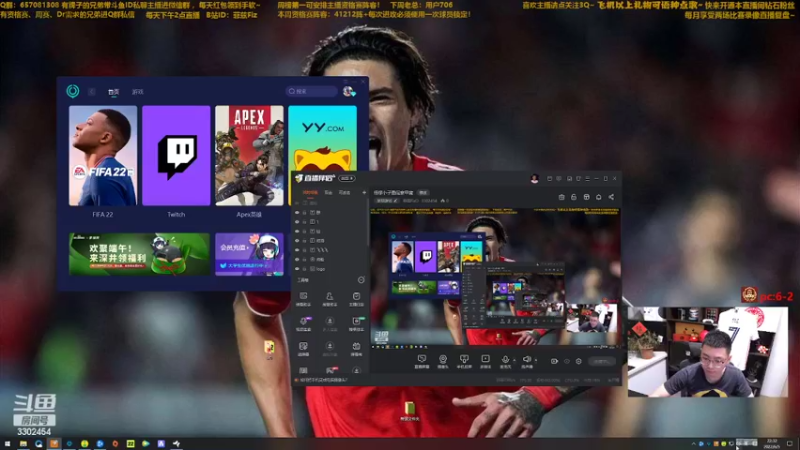Click phone cast icon in bottom toolbar

464,361
